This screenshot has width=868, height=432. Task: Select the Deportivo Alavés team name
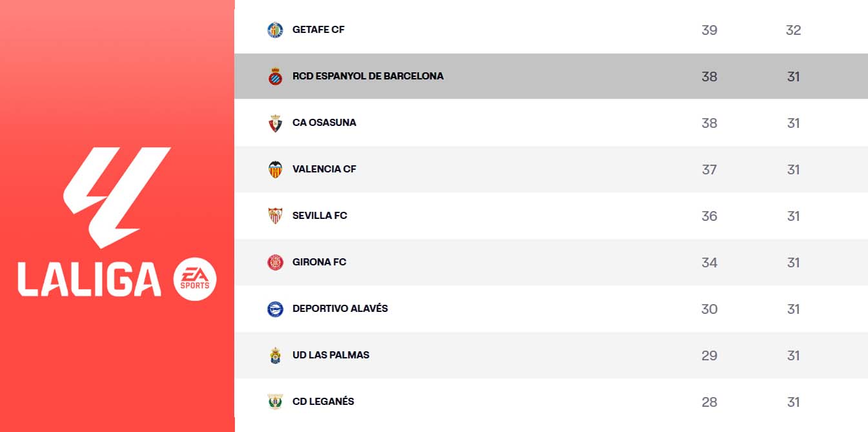(x=340, y=309)
